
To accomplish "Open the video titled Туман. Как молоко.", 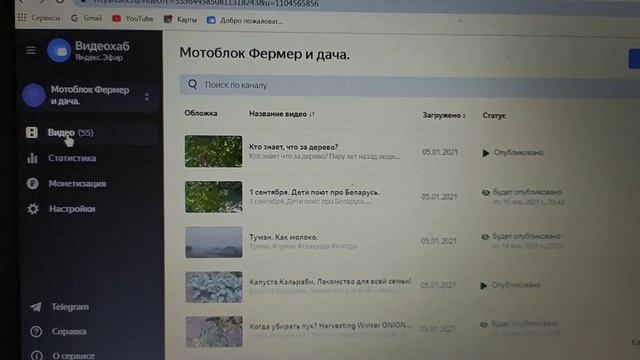I will coord(283,237).
